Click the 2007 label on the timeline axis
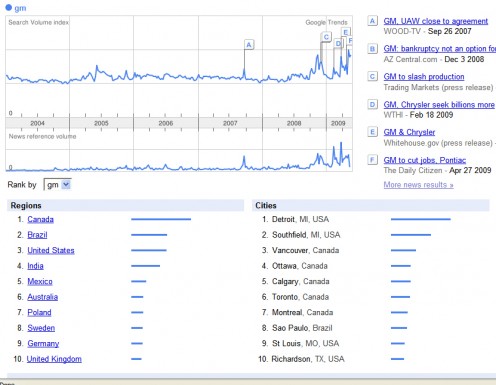This screenshot has width=496, height=385. tap(230, 123)
